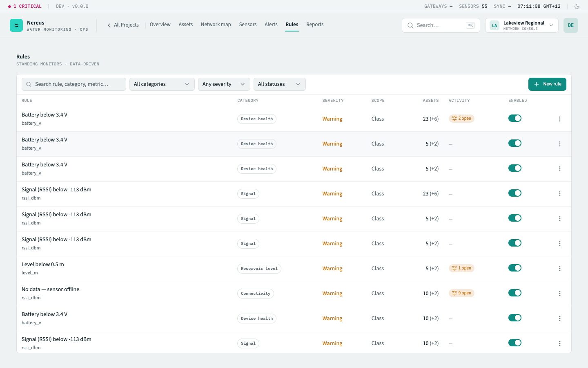Click the SYNC status entry
This screenshot has width=588, height=368.
click(503, 7)
